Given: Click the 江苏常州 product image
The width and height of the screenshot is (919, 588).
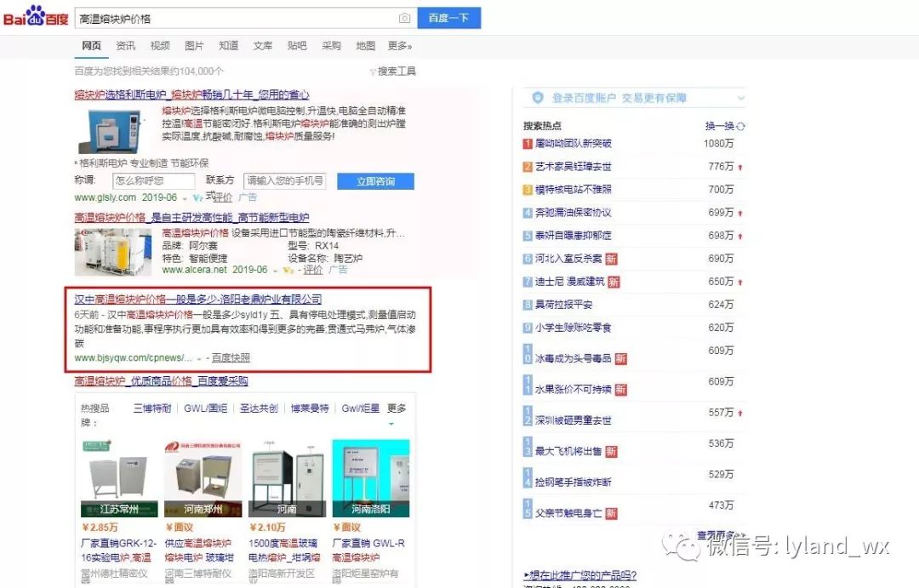Looking at the screenshot, I should tap(119, 477).
